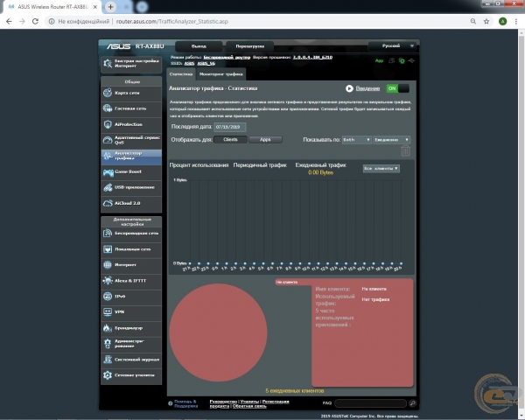Click the FAQ search field

(x=371, y=403)
